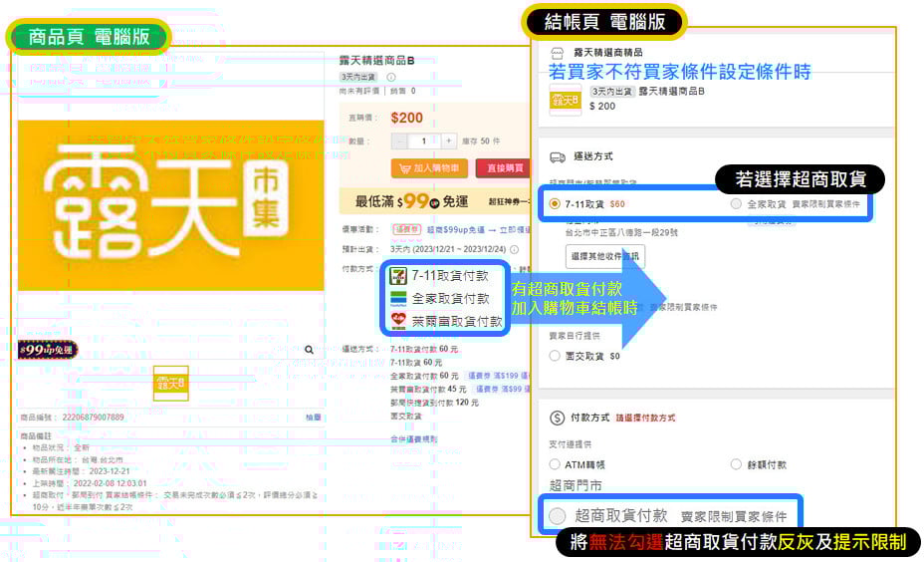Increase quantity with the plus button
924x562 pixels.
click(x=449, y=141)
